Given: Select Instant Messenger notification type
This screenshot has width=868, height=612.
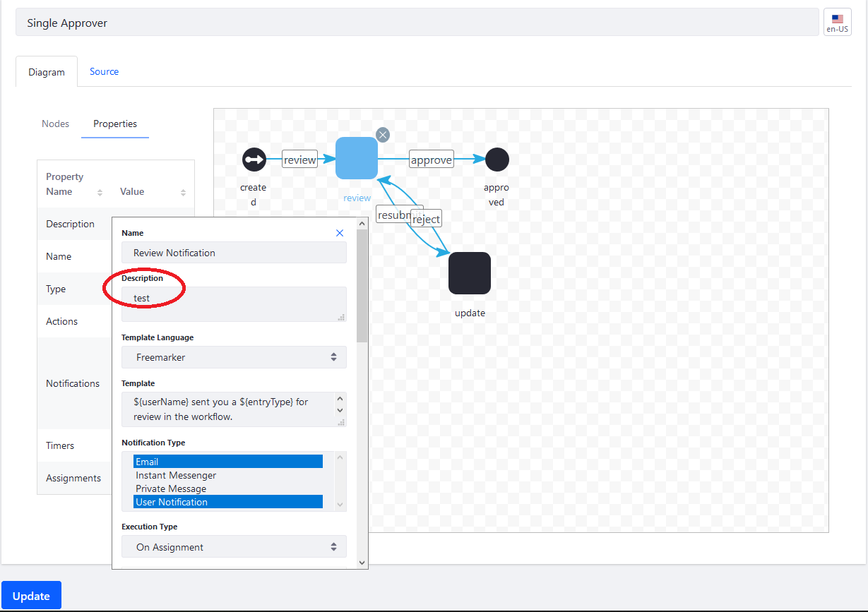Looking at the screenshot, I should (x=228, y=475).
